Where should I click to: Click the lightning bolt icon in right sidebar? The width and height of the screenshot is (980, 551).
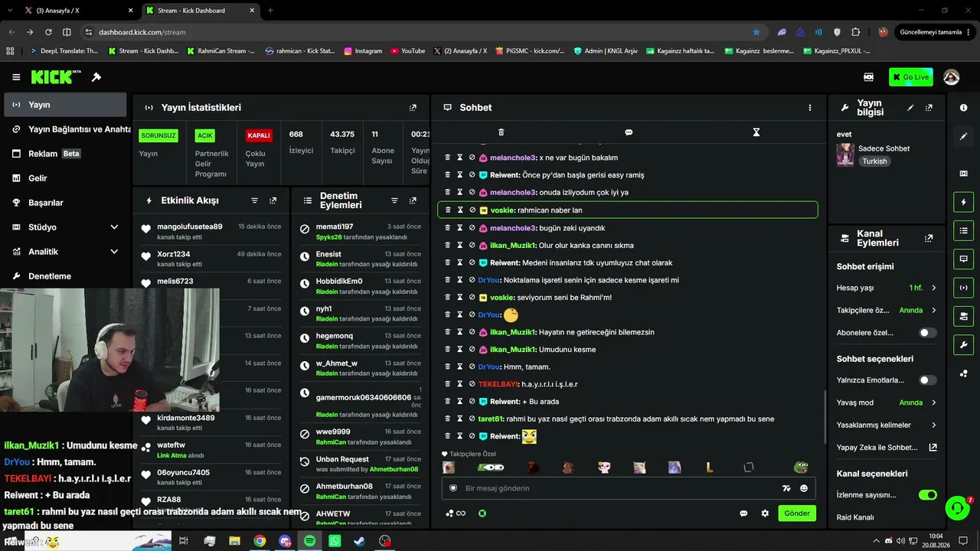pos(963,202)
